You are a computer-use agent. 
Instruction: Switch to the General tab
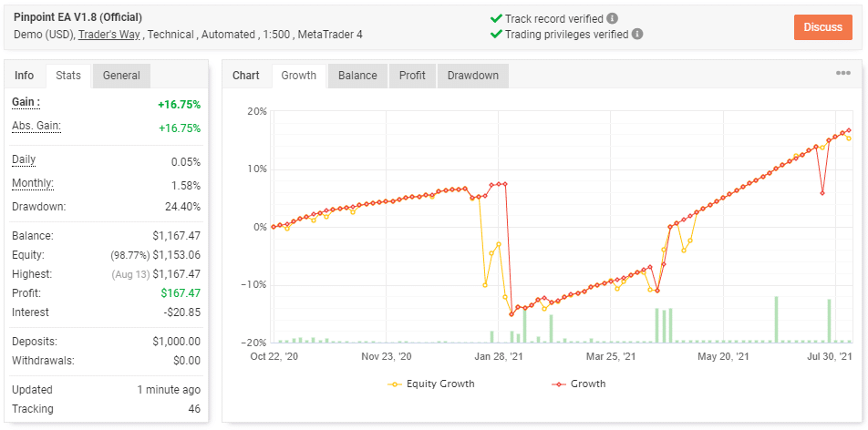(x=121, y=76)
